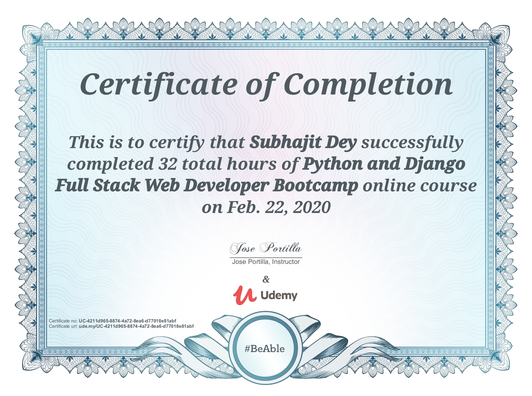Click the certificate number UC-4211d965 text

click(x=127, y=321)
